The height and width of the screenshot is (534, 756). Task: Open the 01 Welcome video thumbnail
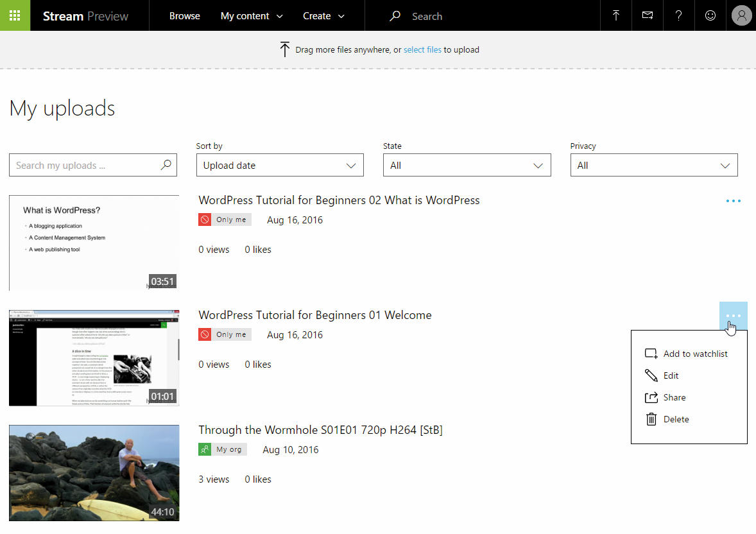pyautogui.click(x=94, y=358)
